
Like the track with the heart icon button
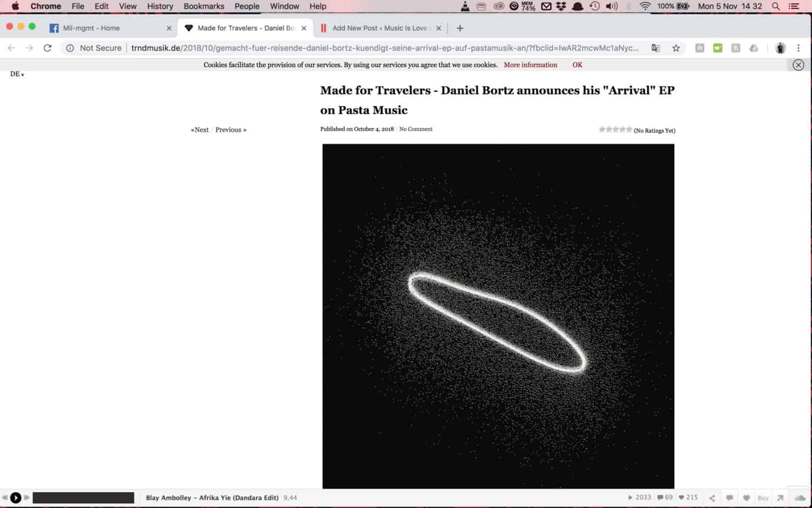point(746,498)
